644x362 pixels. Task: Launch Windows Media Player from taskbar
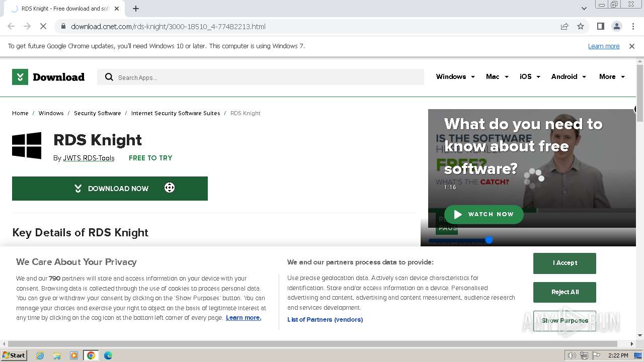pos(74,355)
